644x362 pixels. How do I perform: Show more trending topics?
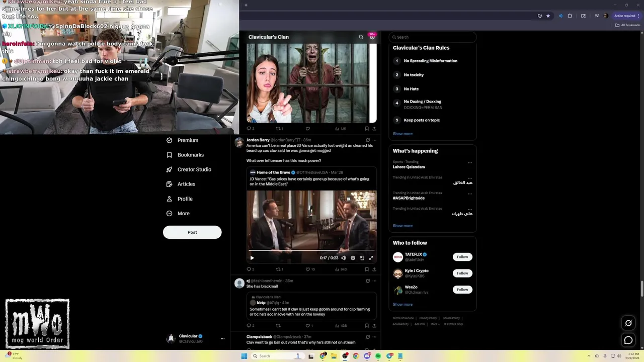403,226
